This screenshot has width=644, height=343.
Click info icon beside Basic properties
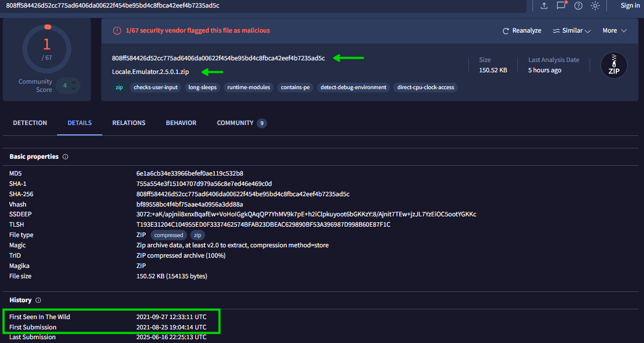pyautogui.click(x=65, y=157)
